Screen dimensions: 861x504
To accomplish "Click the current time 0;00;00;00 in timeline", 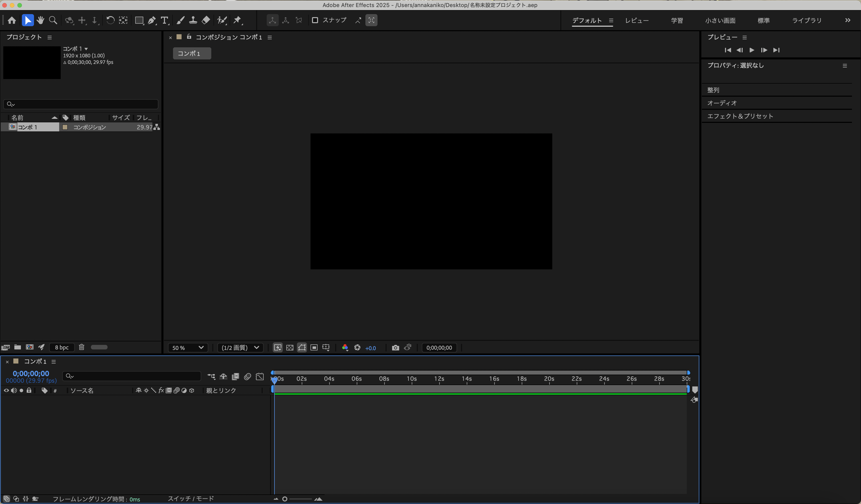I will (x=31, y=374).
